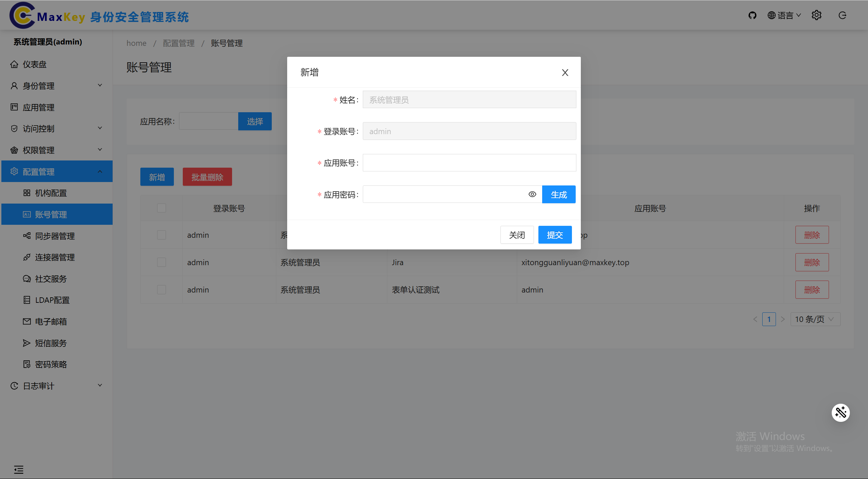Click the settings gear in the top bar
This screenshot has width=868, height=479.
click(817, 15)
